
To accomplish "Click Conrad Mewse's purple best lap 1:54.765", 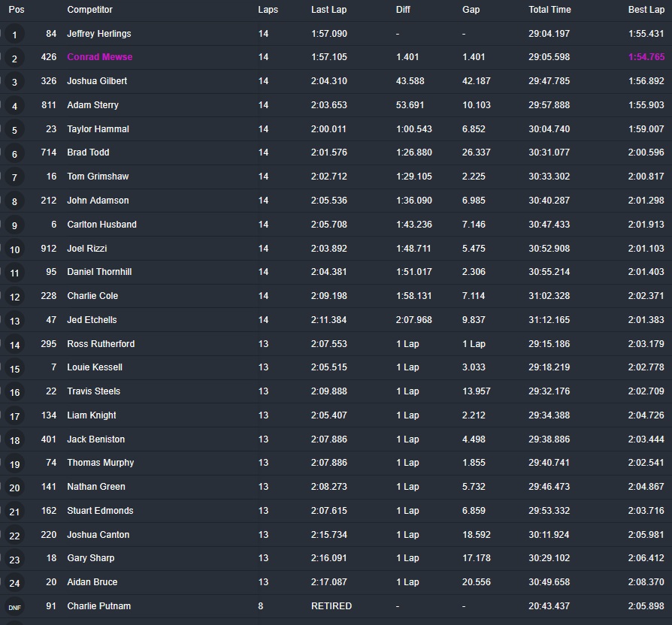I will (x=646, y=57).
